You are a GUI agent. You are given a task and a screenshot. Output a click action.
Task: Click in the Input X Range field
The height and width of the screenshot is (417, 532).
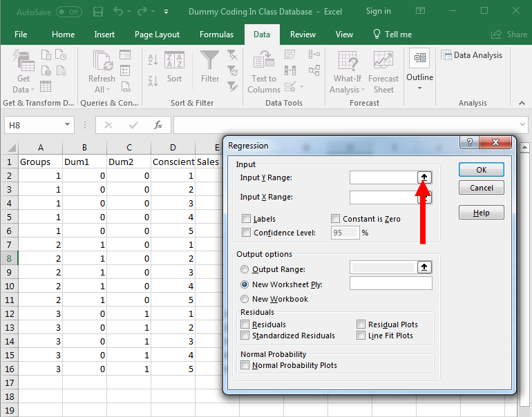(383, 197)
